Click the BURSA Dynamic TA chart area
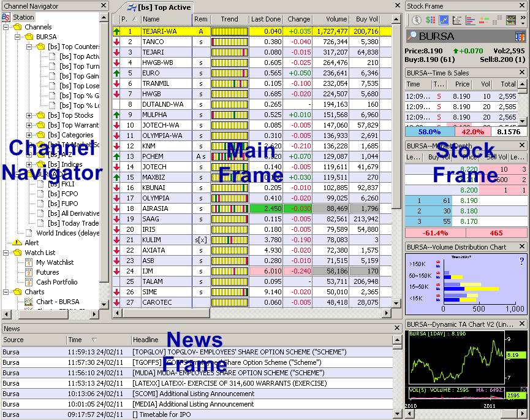The height and width of the screenshot is (420, 530). (x=457, y=359)
